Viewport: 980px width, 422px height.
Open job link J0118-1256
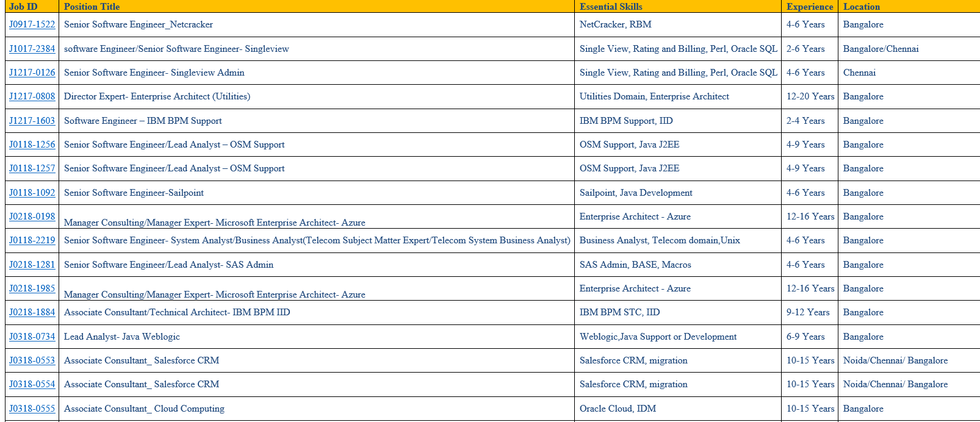(32, 145)
